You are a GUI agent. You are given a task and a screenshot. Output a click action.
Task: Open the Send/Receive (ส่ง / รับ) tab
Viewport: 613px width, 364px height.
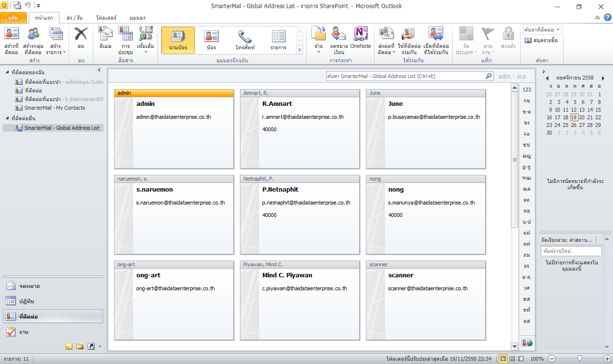pyautogui.click(x=76, y=18)
